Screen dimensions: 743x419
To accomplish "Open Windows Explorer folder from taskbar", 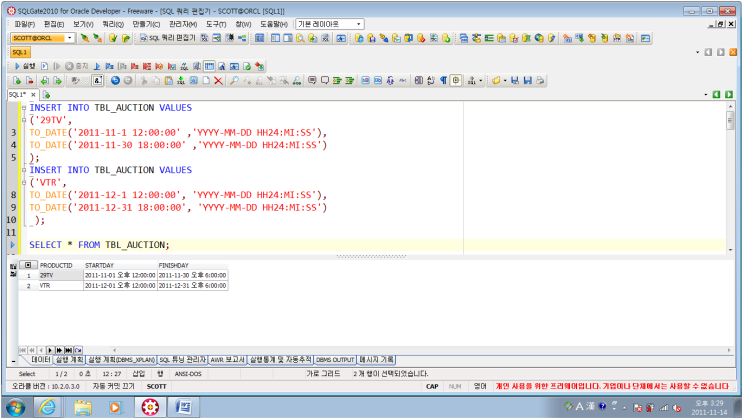I will (82, 407).
